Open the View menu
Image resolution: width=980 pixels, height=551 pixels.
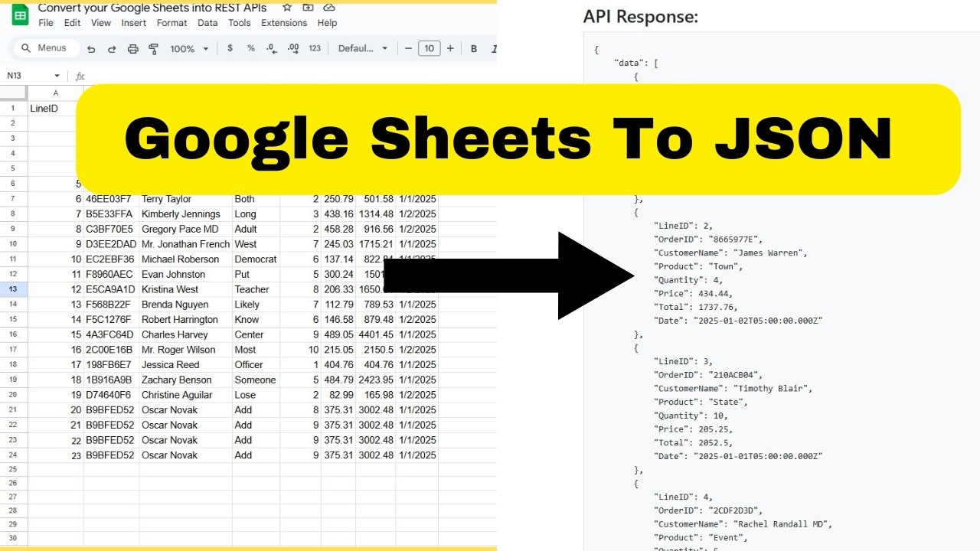click(x=101, y=23)
